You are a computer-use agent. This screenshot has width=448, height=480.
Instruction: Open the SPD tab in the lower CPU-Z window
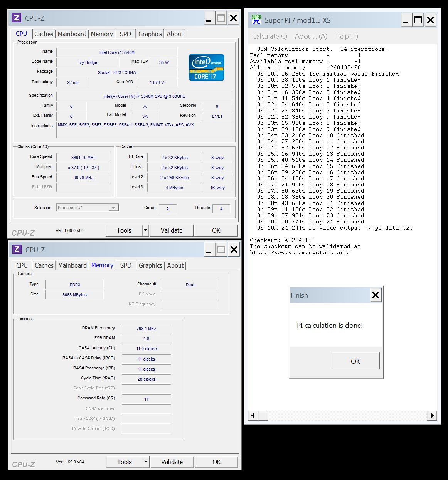pyautogui.click(x=126, y=265)
